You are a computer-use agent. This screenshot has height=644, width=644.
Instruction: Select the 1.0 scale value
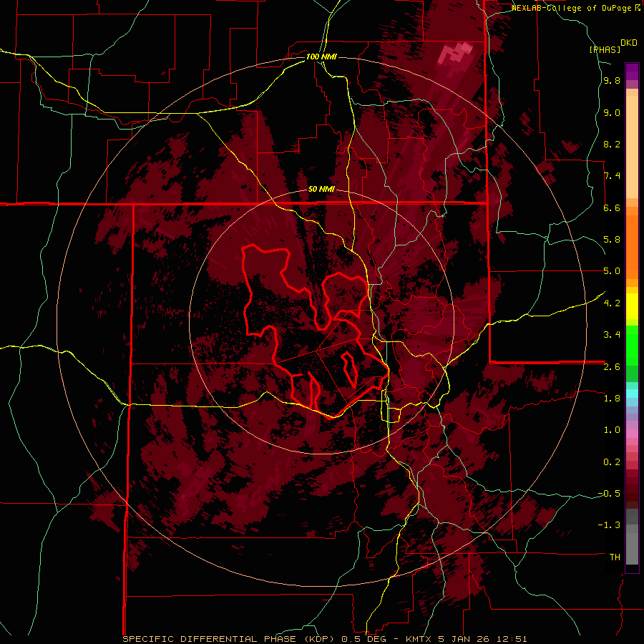tap(612, 430)
